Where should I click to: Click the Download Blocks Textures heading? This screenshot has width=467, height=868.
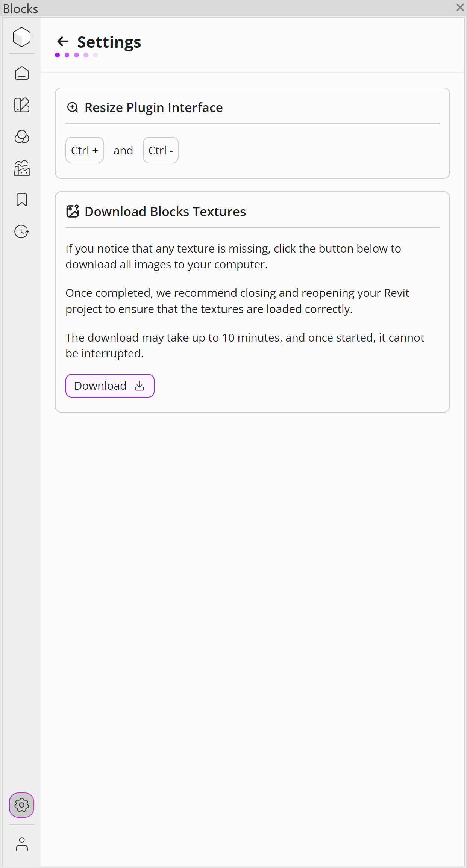pos(165,212)
